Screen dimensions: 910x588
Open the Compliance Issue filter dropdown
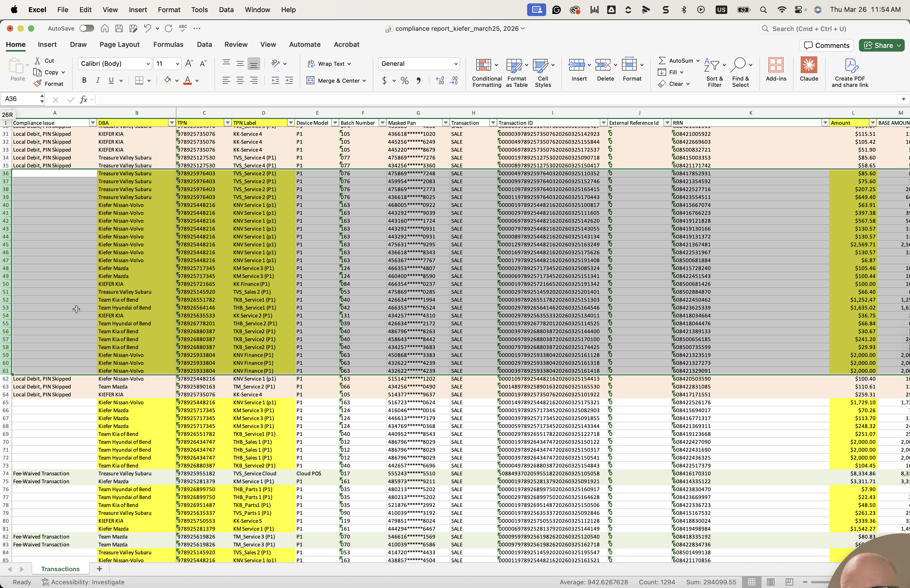point(92,123)
